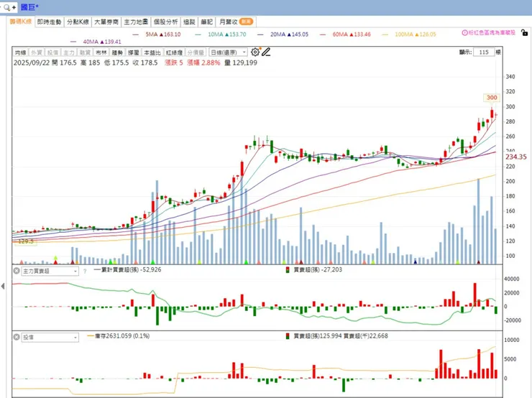Screen dimensions: 532x398
Task: Click the 國巨 stock name title
Action: 30,7
